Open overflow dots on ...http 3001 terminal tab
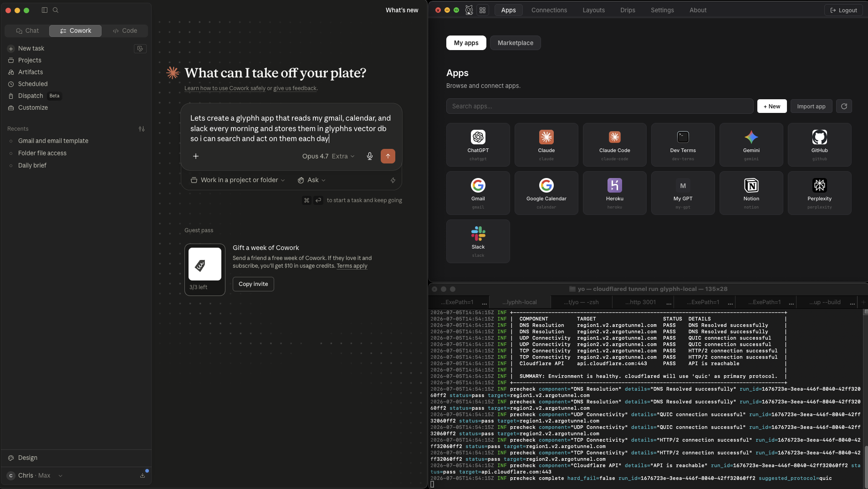The width and height of the screenshot is (868, 489). [669, 303]
